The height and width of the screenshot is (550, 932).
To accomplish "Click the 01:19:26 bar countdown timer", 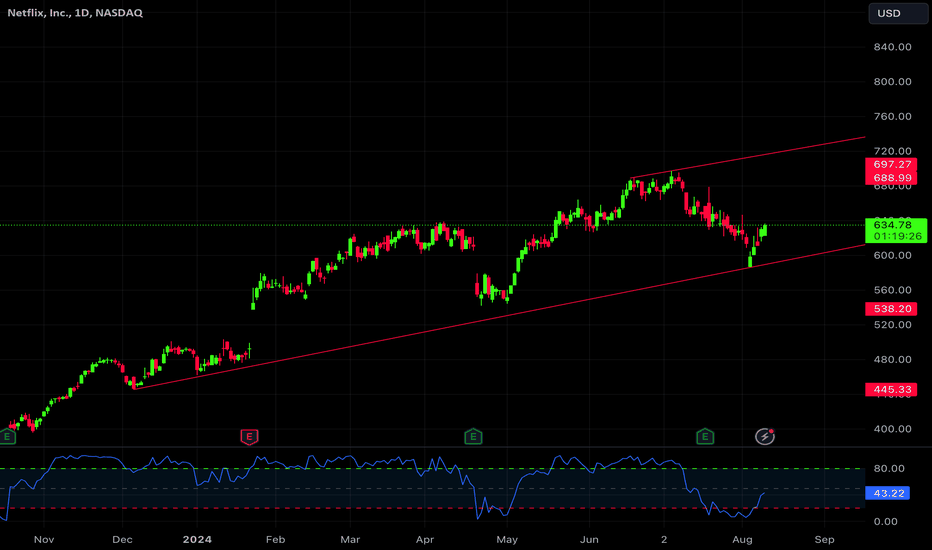I will (896, 236).
